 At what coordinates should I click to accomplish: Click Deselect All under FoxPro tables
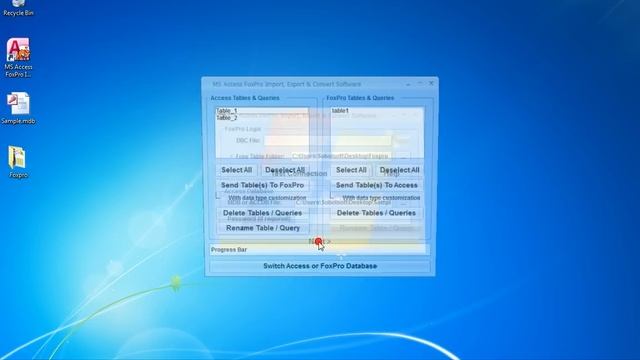tap(399, 170)
